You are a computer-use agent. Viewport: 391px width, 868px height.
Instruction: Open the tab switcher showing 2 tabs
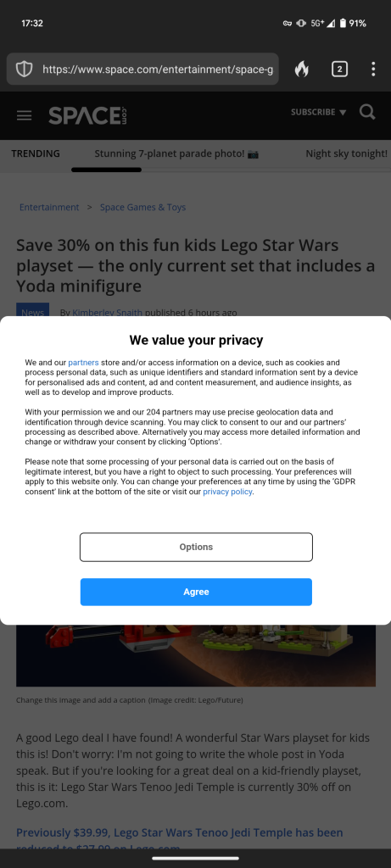tap(339, 70)
